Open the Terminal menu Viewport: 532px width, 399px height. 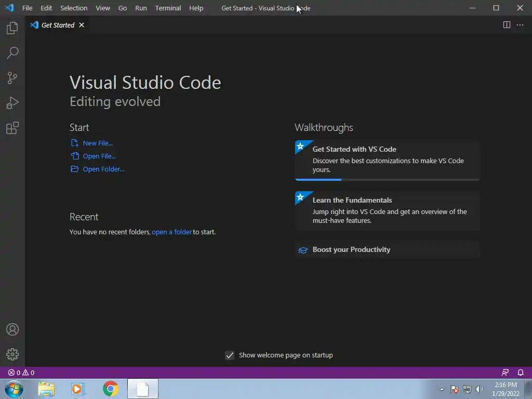[x=168, y=8]
